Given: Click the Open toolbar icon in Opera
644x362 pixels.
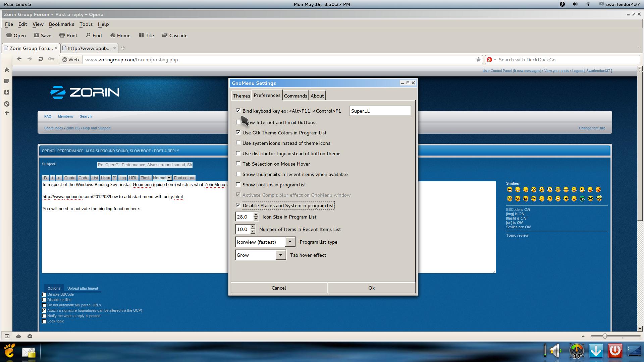Looking at the screenshot, I should [16, 36].
